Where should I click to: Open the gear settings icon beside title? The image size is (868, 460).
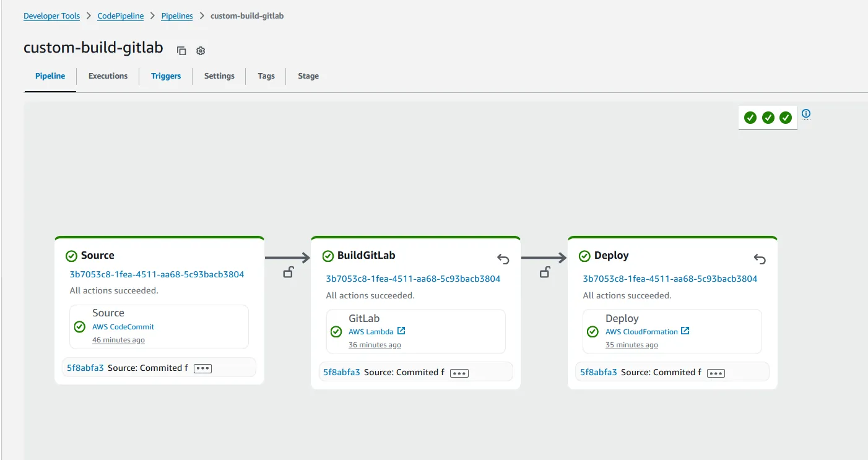point(201,51)
